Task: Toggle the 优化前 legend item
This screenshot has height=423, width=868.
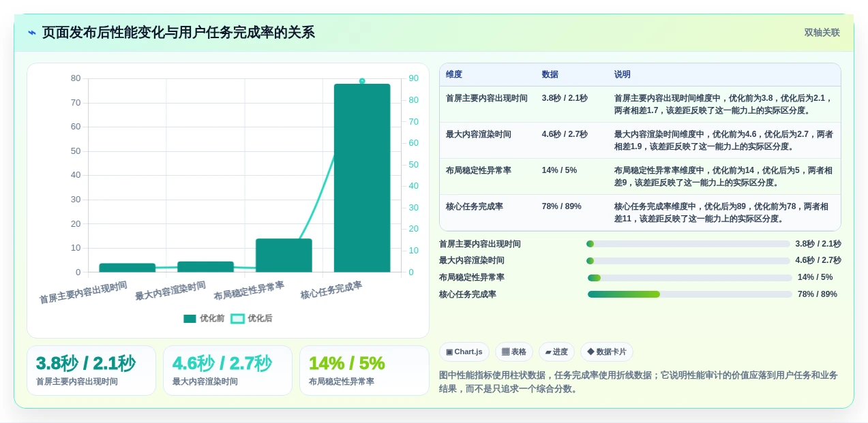Action: click(x=204, y=318)
